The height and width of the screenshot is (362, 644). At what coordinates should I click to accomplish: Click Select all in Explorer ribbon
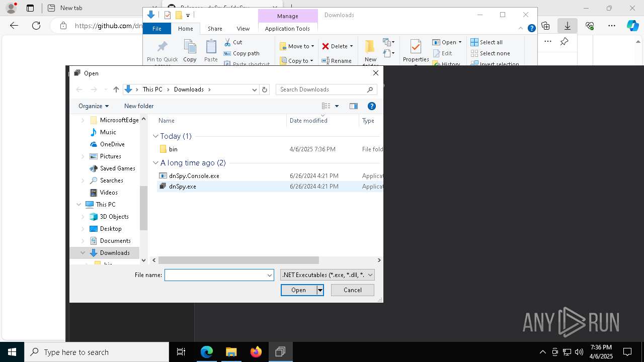click(487, 42)
